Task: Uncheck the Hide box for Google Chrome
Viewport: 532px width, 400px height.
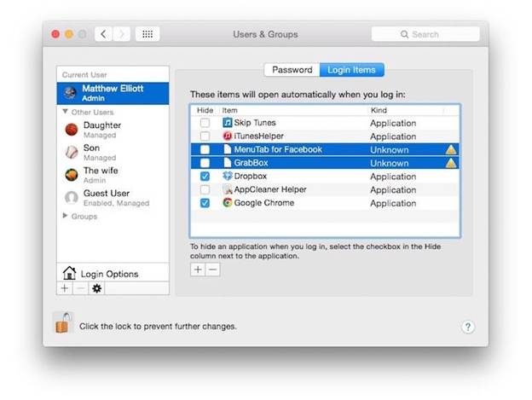Action: 205,203
